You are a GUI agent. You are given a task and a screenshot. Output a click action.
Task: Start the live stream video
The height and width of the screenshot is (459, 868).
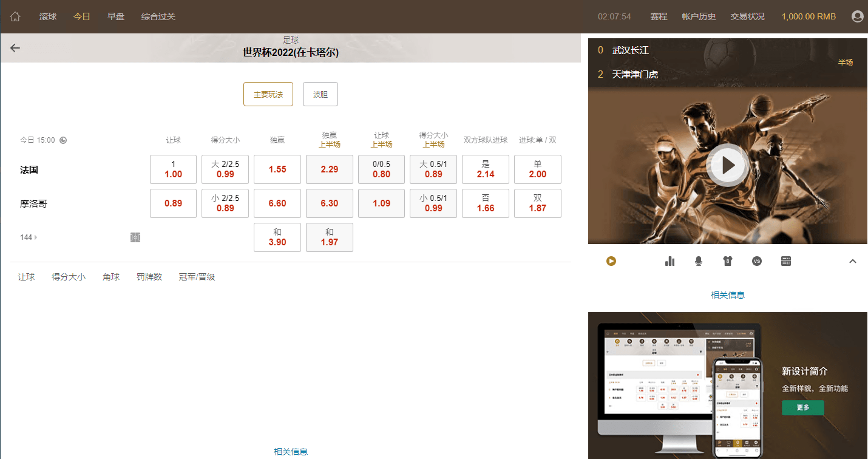click(x=728, y=165)
